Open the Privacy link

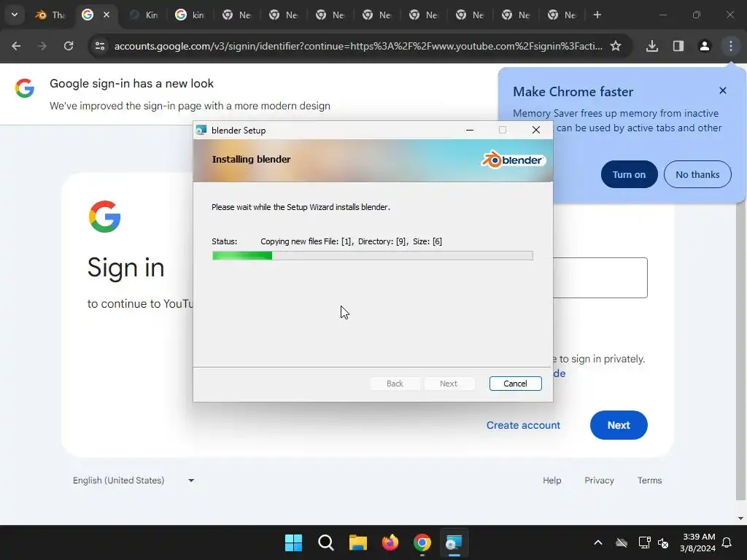point(599,481)
